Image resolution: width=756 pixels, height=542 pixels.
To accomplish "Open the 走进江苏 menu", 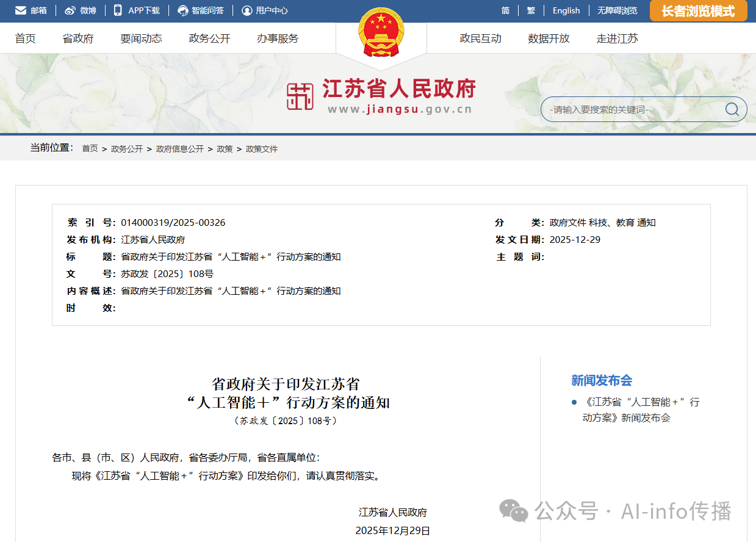I will tap(617, 38).
